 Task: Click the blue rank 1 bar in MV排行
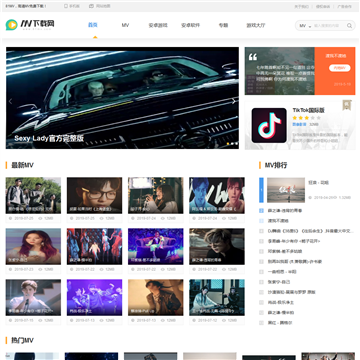[x=261, y=190]
